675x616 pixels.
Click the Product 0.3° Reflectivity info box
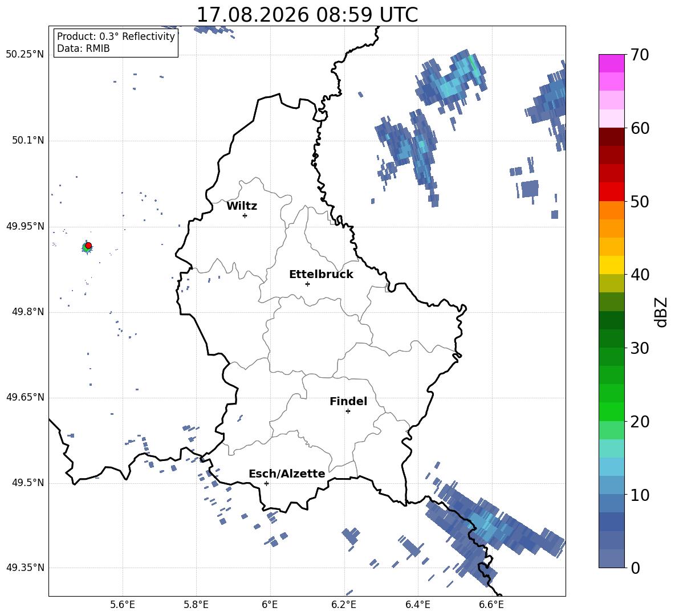point(116,43)
